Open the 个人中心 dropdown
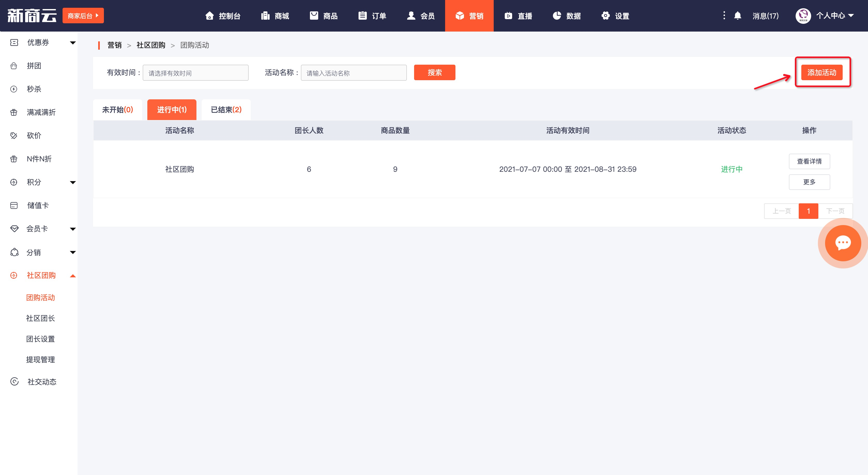This screenshot has width=868, height=475. (x=835, y=16)
